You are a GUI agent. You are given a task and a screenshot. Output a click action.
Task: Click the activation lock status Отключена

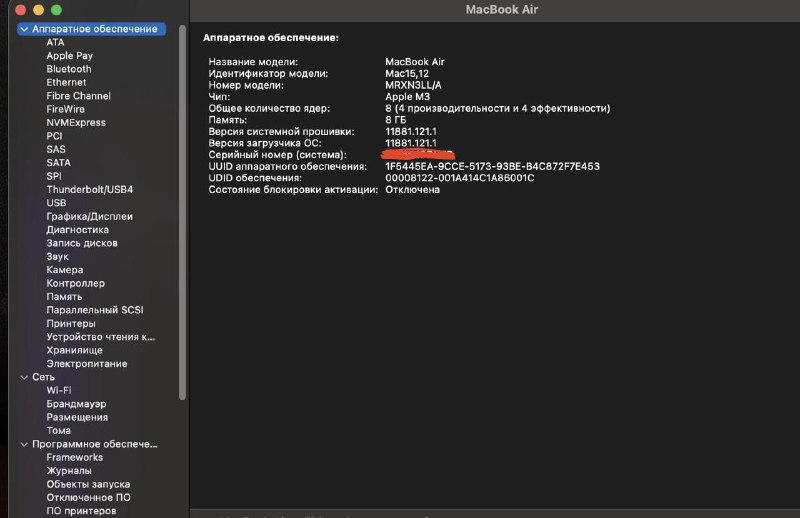click(x=412, y=190)
